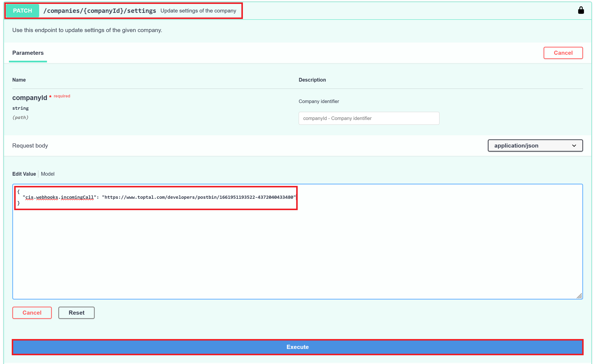Click the Reset button
The width and height of the screenshot is (595, 364).
coord(76,313)
